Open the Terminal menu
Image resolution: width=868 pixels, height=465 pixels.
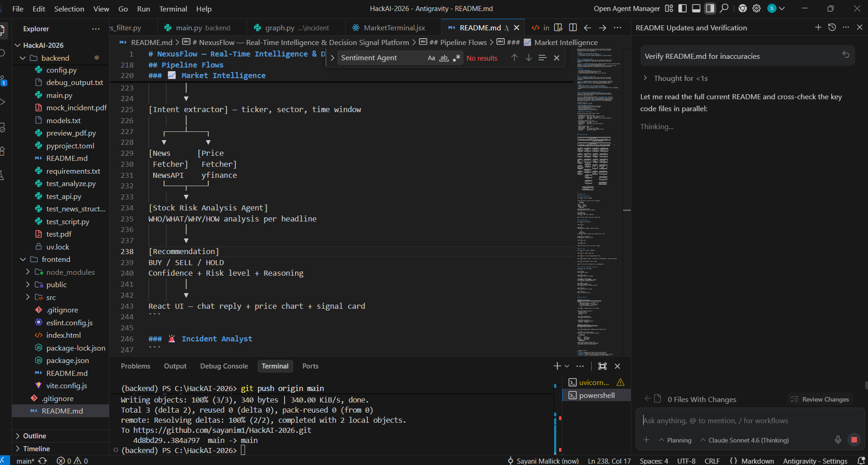173,9
